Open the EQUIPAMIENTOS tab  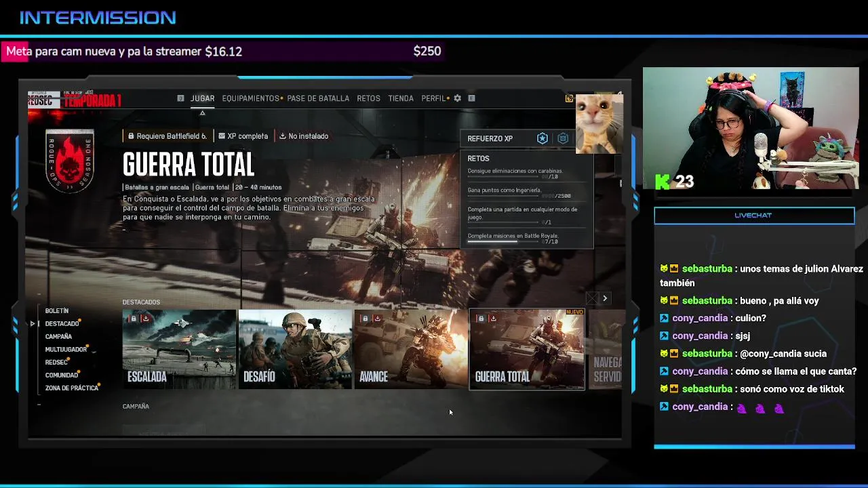(x=250, y=98)
